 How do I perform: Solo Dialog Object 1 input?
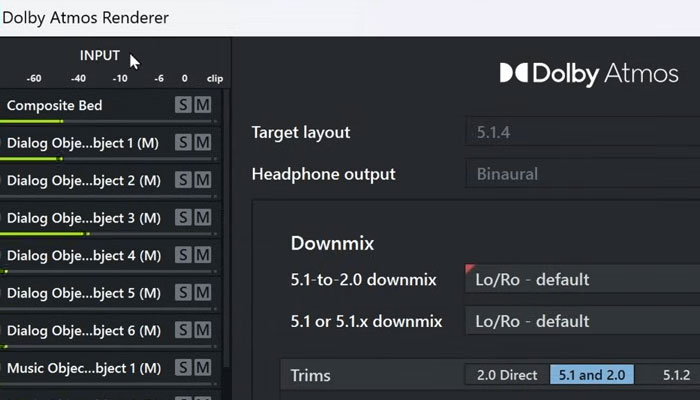[x=183, y=143]
